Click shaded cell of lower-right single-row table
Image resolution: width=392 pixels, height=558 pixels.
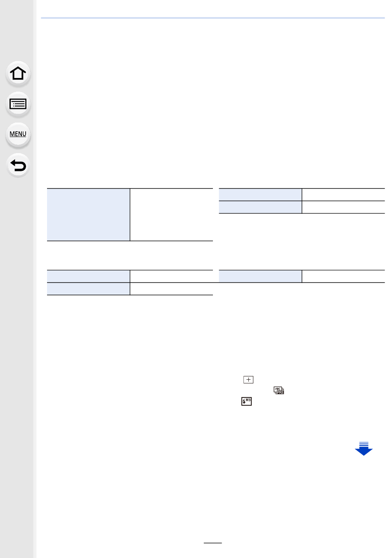[260, 276]
